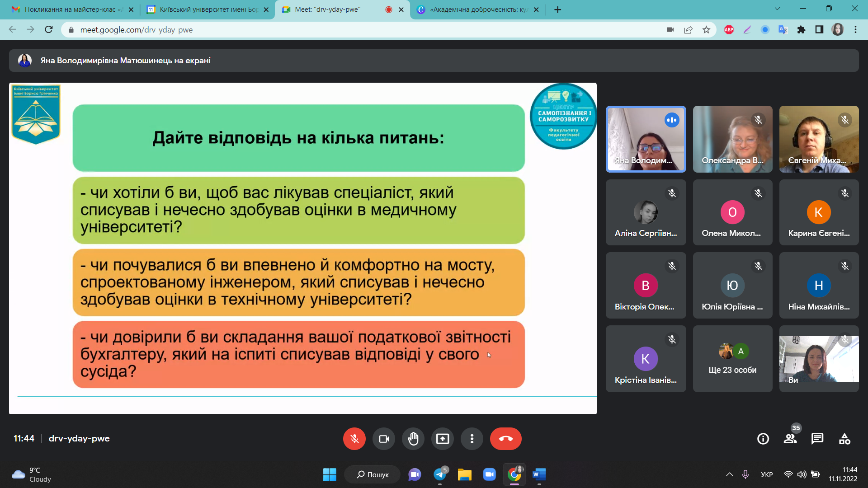This screenshot has height=488, width=868.
Task: Open more options three-dot menu
Action: [x=472, y=439]
